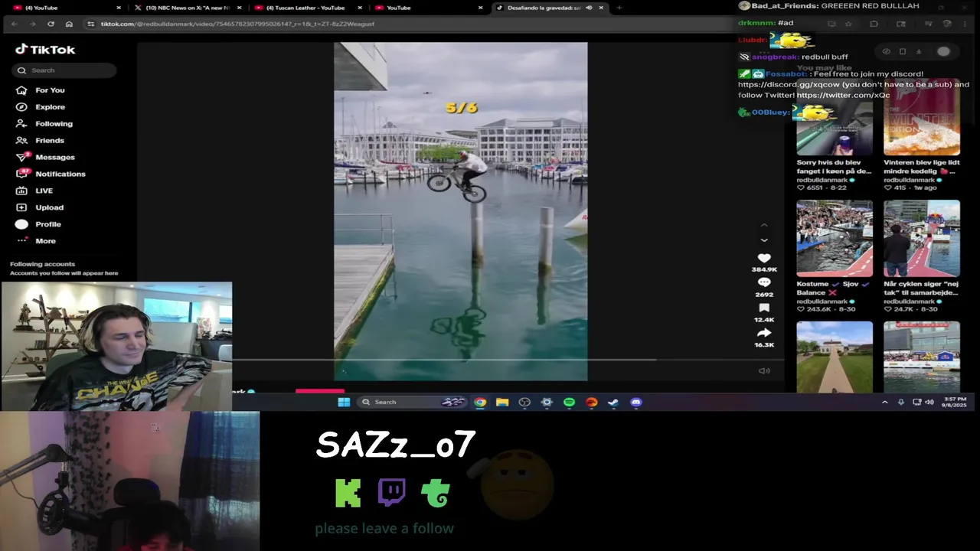Image resolution: width=980 pixels, height=551 pixels.
Task: Click the Twitch logo on the overlay
Action: coord(392,493)
